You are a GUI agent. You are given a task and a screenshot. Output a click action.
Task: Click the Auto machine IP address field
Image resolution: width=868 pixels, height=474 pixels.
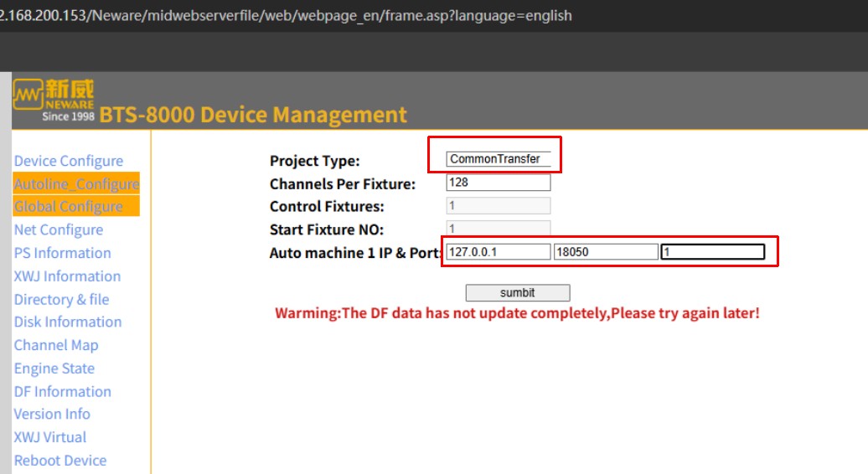click(498, 251)
